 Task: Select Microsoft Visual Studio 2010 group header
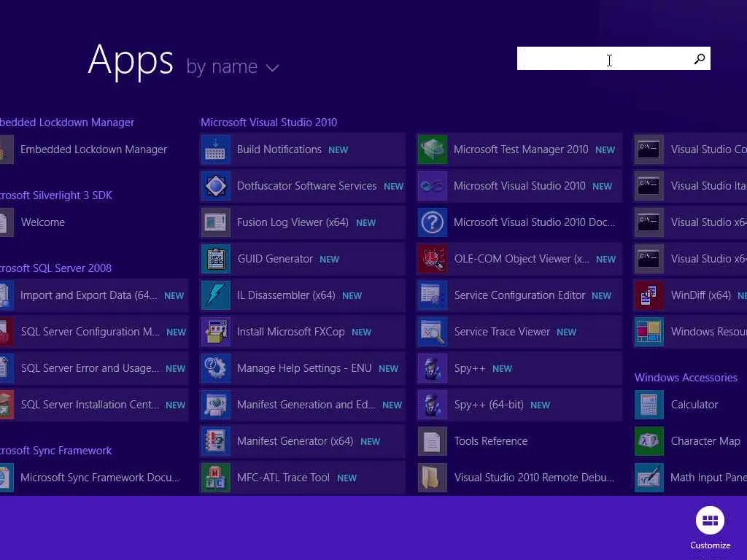click(268, 122)
